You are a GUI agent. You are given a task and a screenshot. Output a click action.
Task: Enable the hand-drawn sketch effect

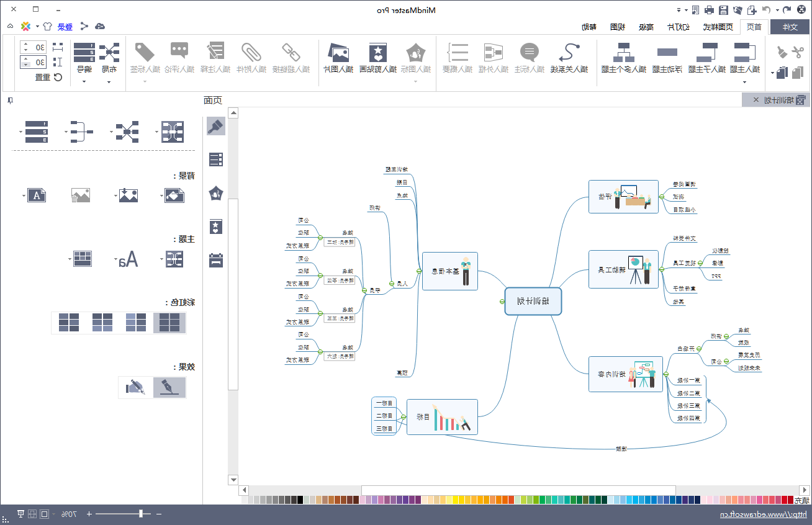click(135, 387)
